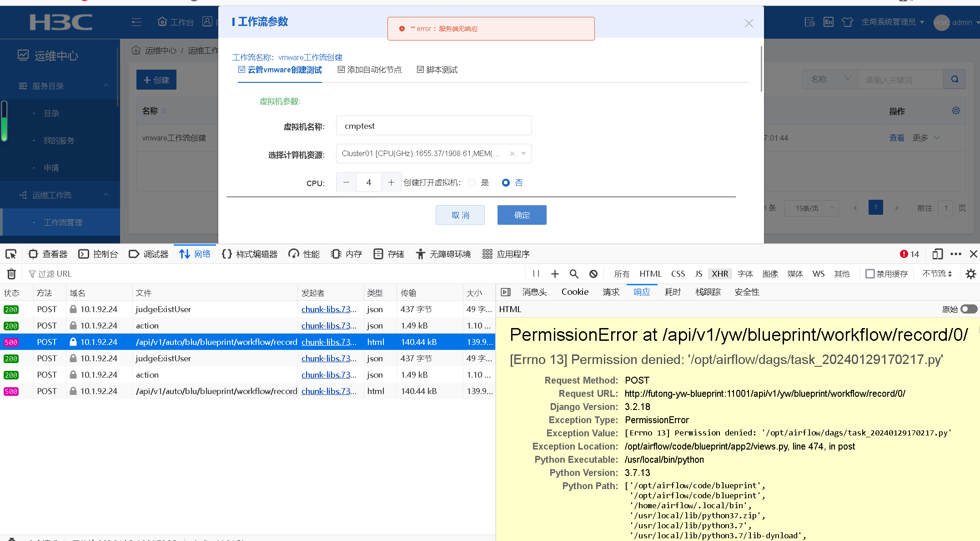Click the header icon left of En
Image resolution: width=980 pixels, height=541 pixels.
[x=809, y=22]
